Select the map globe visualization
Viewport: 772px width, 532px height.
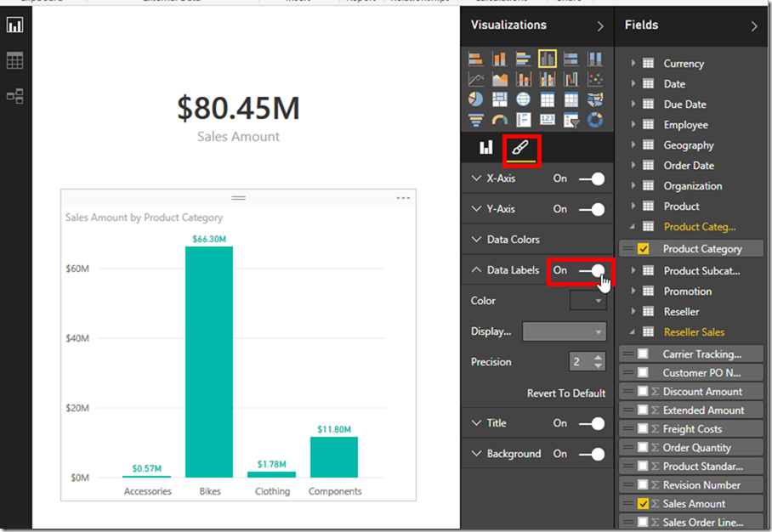(x=524, y=99)
